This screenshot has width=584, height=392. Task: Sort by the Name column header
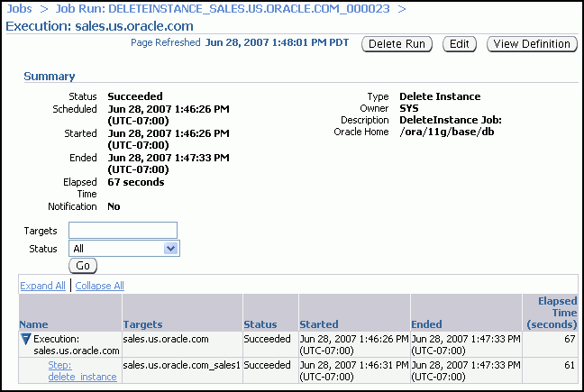pyautogui.click(x=33, y=324)
